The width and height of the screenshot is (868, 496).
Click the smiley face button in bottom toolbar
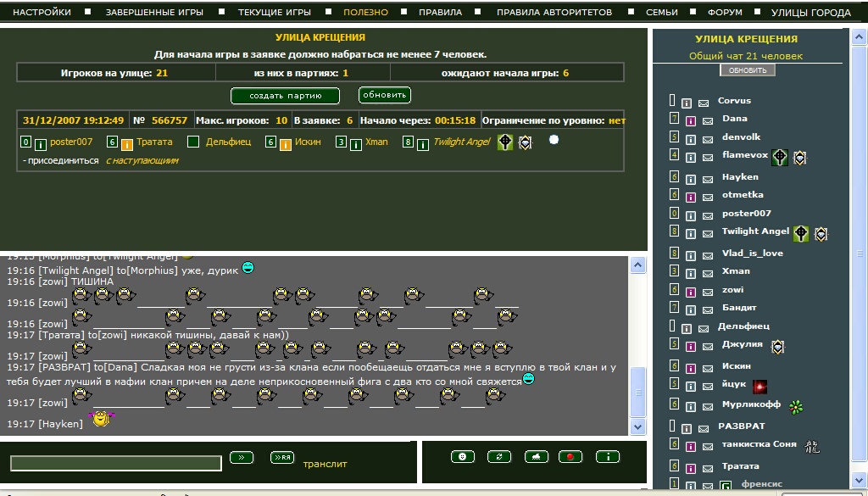463,457
